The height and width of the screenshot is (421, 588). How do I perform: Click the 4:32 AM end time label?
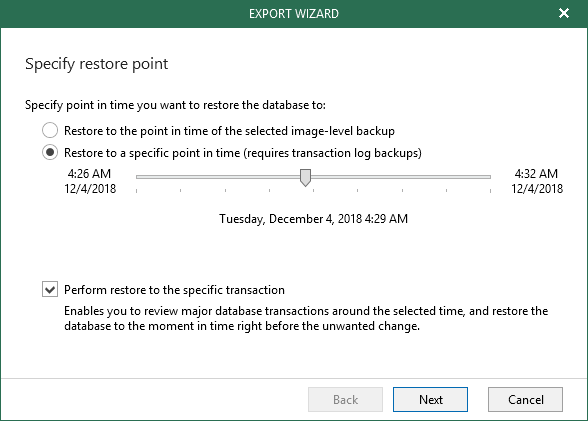[x=536, y=174]
